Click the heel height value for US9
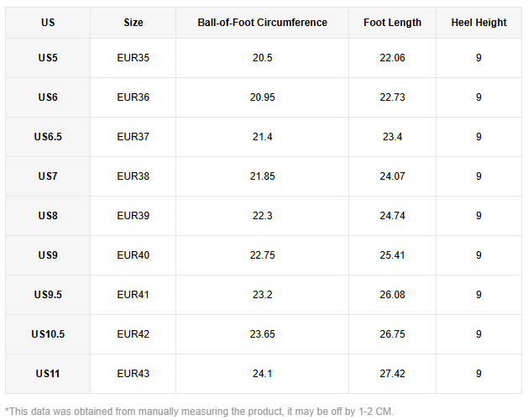Screen dimensions: 528x420 click(478, 255)
